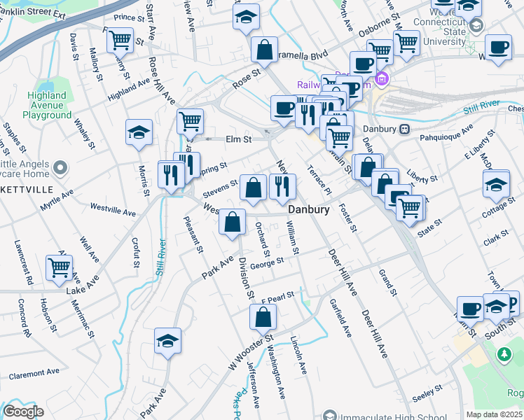
Task: Click the shopping cart marker near Elm St
Action: 190,121
